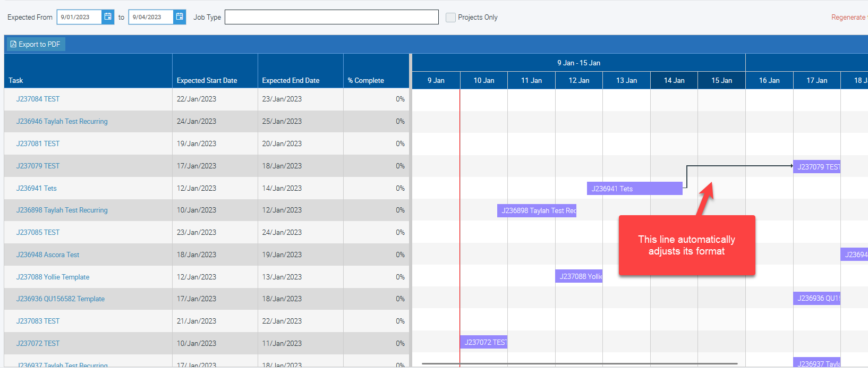Open the Expected From calendar picker
Image resolution: width=868 pixels, height=373 pixels.
pos(108,17)
